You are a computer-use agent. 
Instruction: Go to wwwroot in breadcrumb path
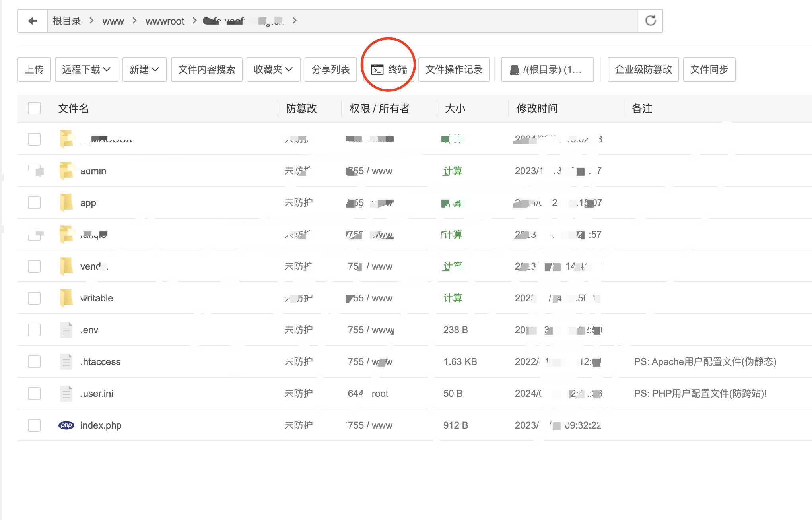[x=165, y=21]
